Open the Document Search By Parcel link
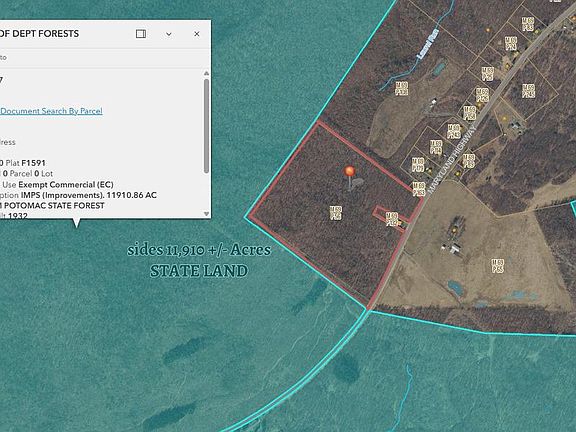 51,111
